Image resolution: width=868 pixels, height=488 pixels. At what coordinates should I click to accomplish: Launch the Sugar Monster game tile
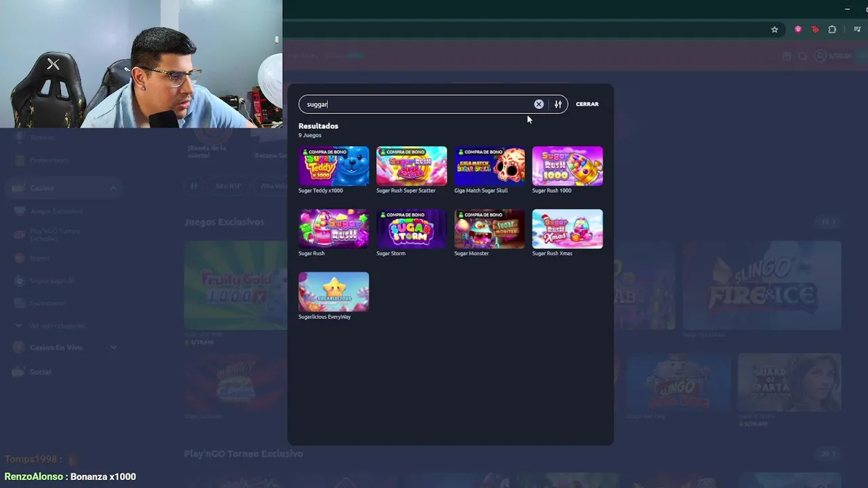[x=490, y=229]
